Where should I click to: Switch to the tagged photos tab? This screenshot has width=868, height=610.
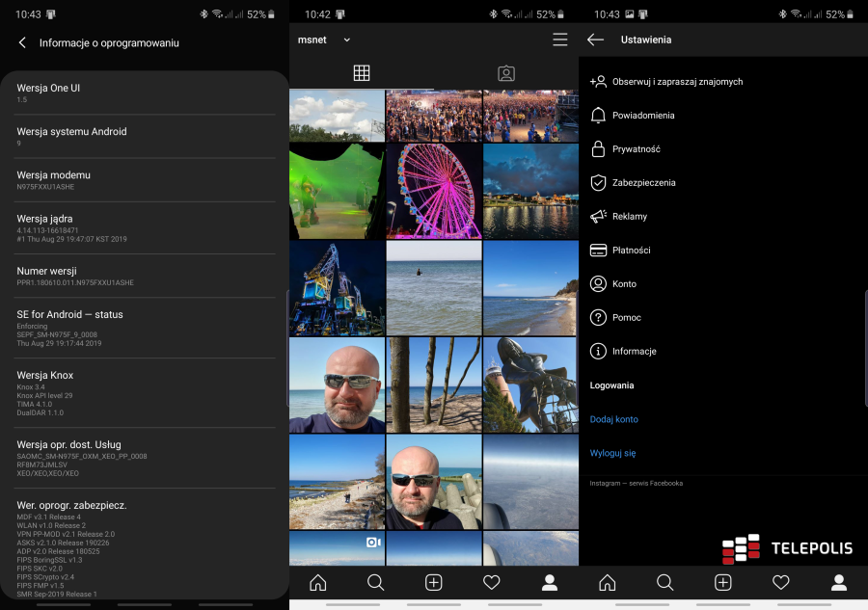(x=505, y=72)
